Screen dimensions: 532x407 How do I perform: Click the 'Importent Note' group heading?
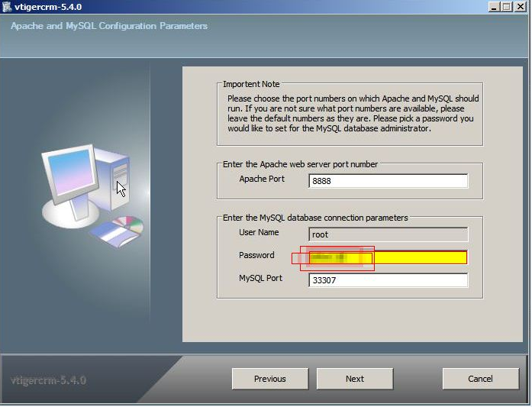pyautogui.click(x=251, y=84)
